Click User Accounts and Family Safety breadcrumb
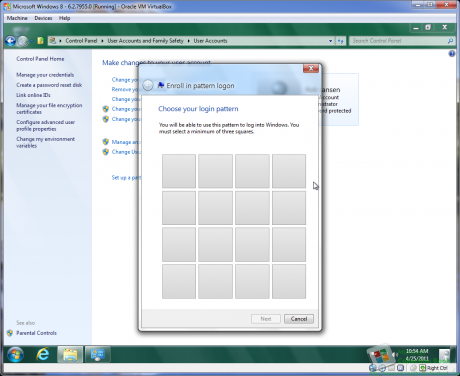The image size is (460, 376). (145, 41)
